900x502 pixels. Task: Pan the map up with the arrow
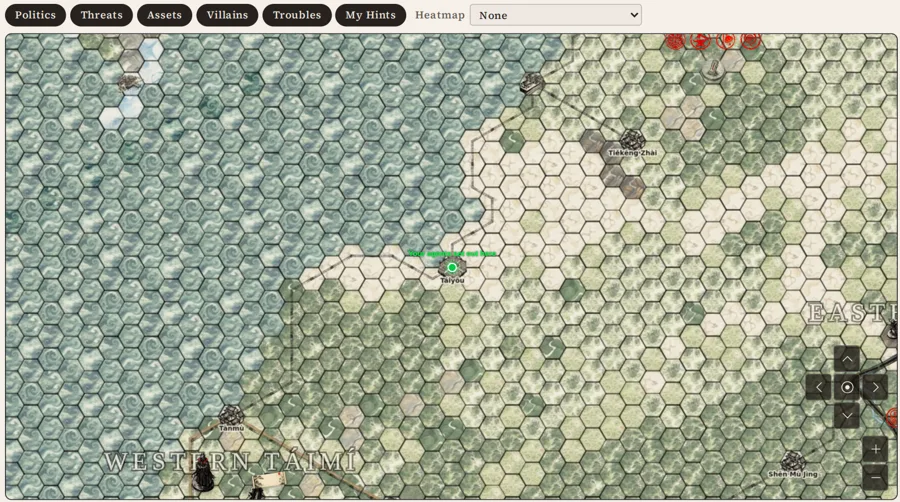coord(847,359)
